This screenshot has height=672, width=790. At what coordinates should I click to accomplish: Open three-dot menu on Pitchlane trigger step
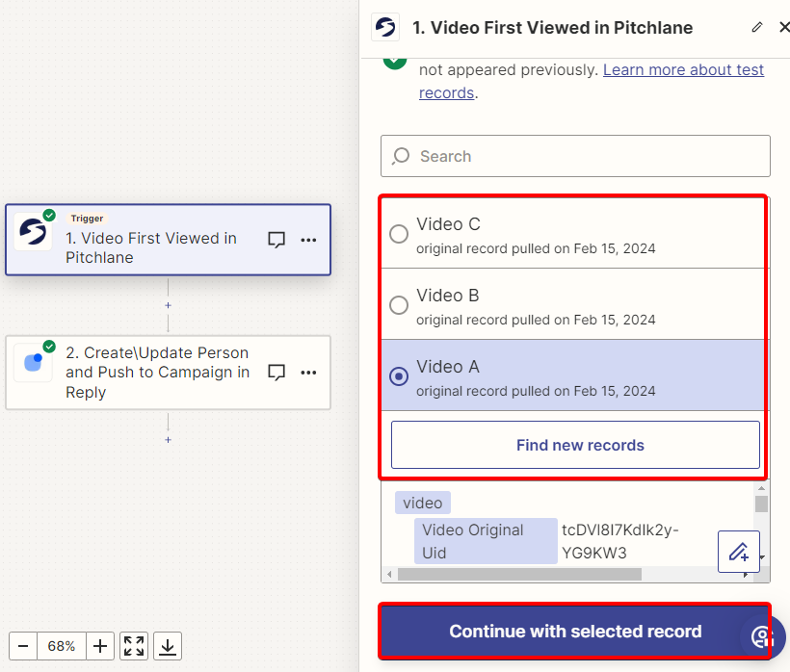[x=308, y=240]
